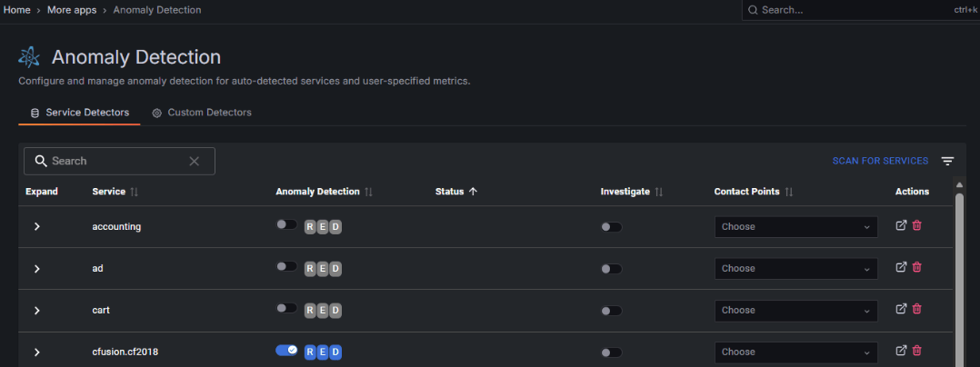Delete the cfusion.cf2018 service detector

[916, 351]
